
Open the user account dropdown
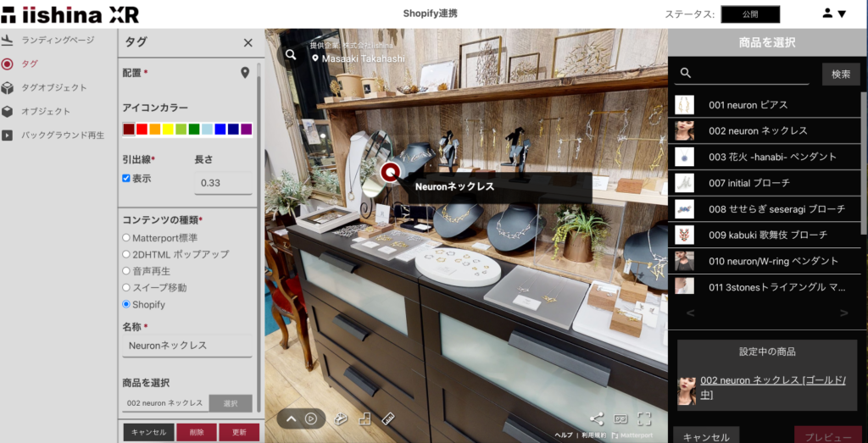(x=834, y=14)
